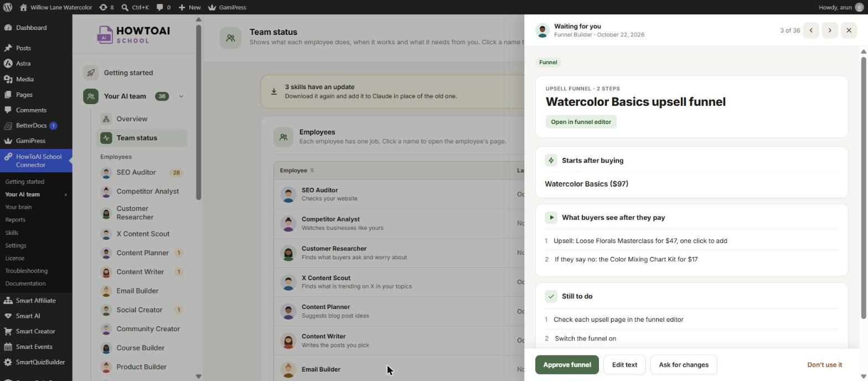868x381 pixels.
Task: Click the lightning icon beside Starts after buying
Action: coord(551,161)
